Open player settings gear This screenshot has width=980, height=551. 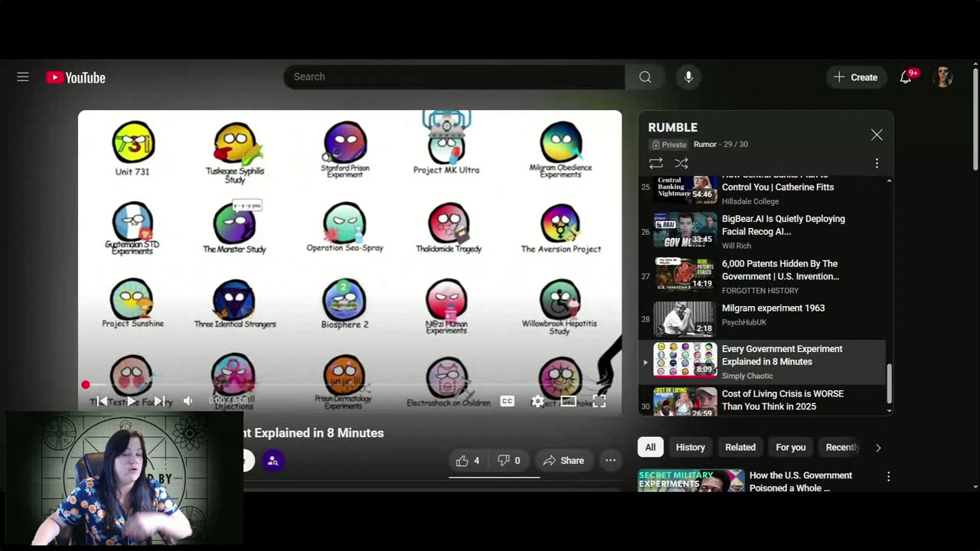click(538, 401)
